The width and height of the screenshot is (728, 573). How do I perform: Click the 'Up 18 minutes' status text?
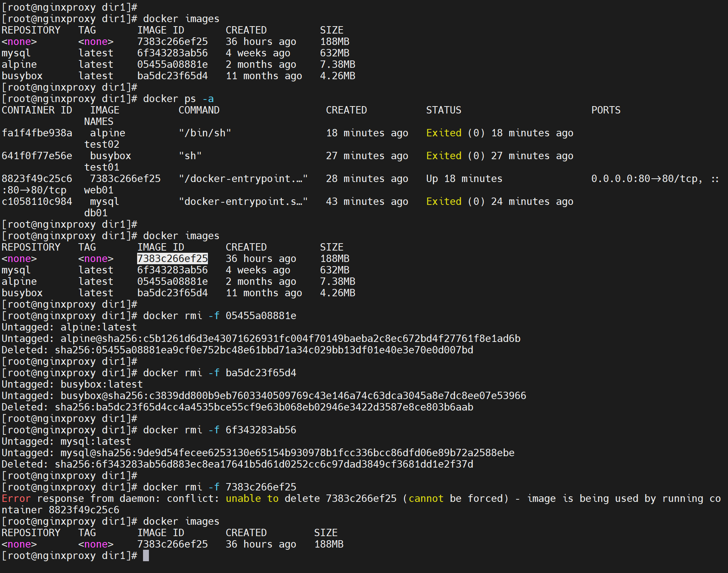(464, 179)
